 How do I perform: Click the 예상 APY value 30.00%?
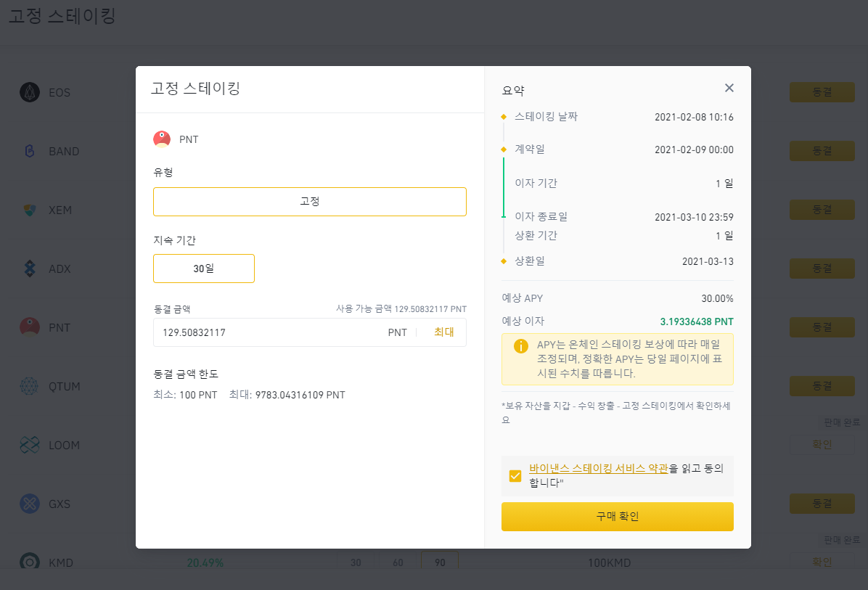pyautogui.click(x=717, y=298)
